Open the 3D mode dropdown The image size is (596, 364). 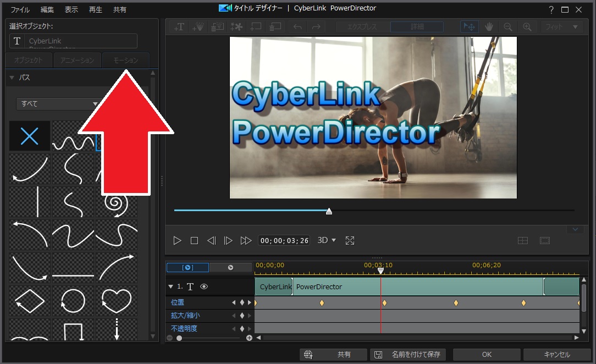(327, 240)
